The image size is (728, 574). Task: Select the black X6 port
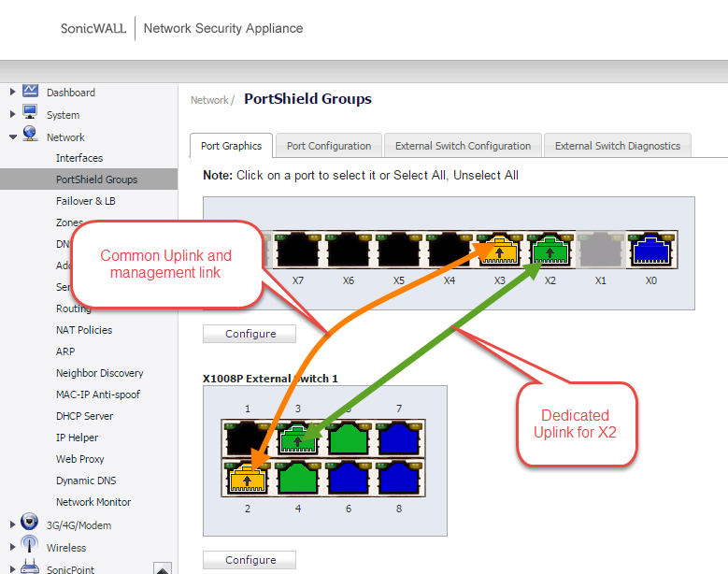349,251
